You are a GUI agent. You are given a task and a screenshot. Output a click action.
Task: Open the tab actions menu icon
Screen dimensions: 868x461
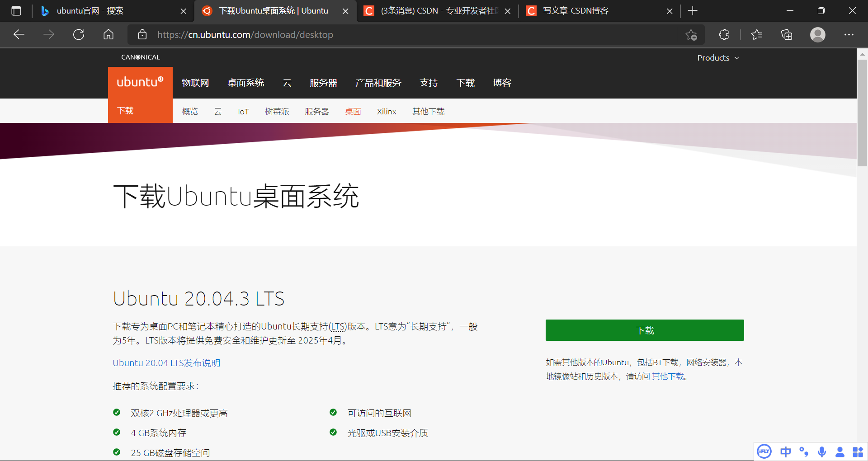[16, 11]
